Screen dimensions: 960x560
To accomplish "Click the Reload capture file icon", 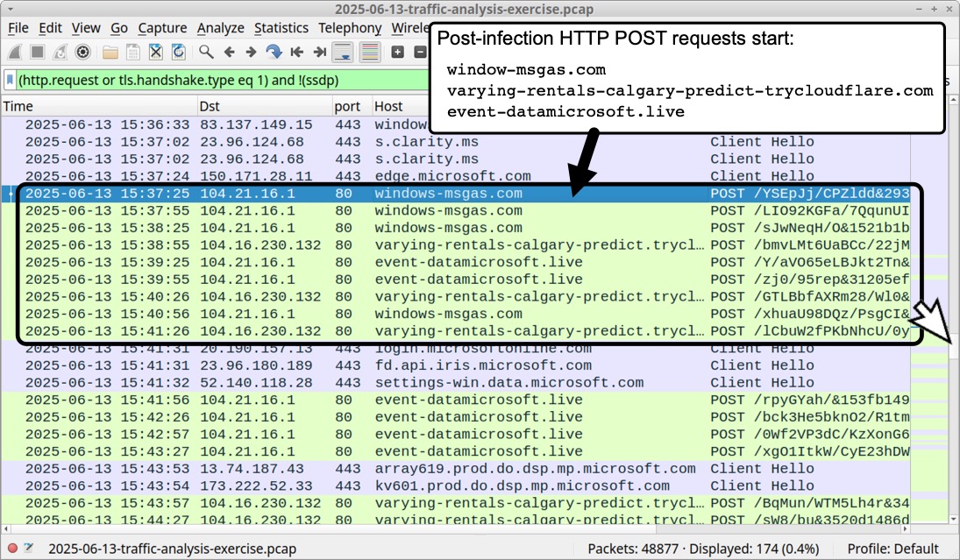I will click(178, 52).
